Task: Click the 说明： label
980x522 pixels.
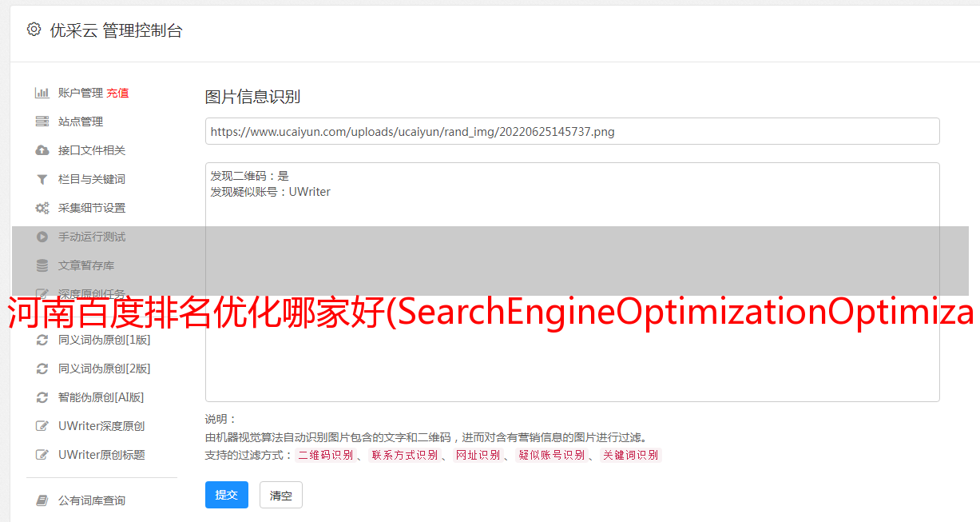Action: 220,419
